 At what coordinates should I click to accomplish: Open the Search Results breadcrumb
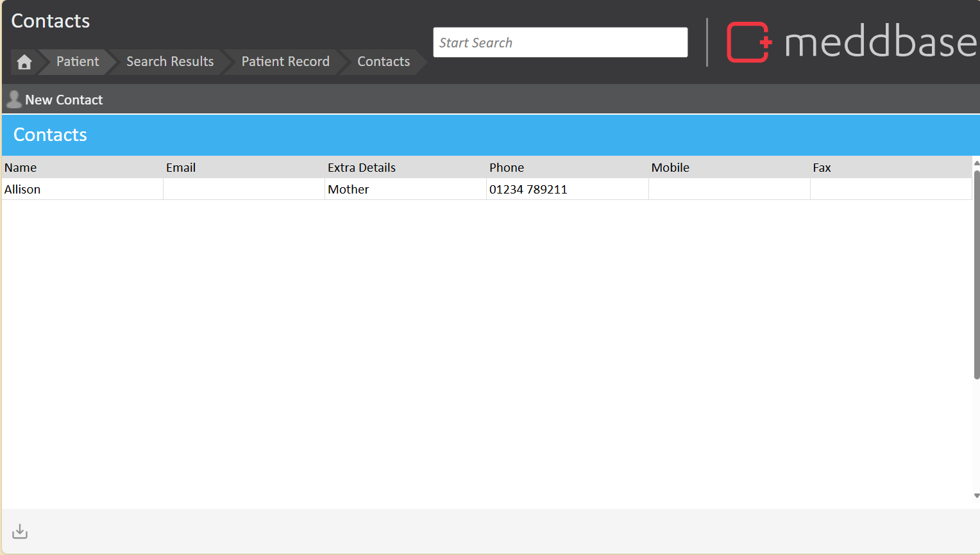[170, 62]
